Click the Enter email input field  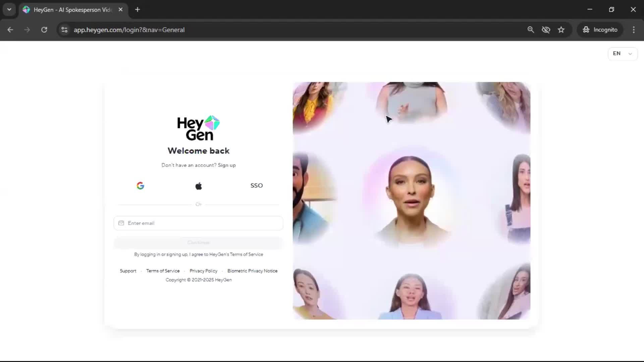(x=199, y=223)
